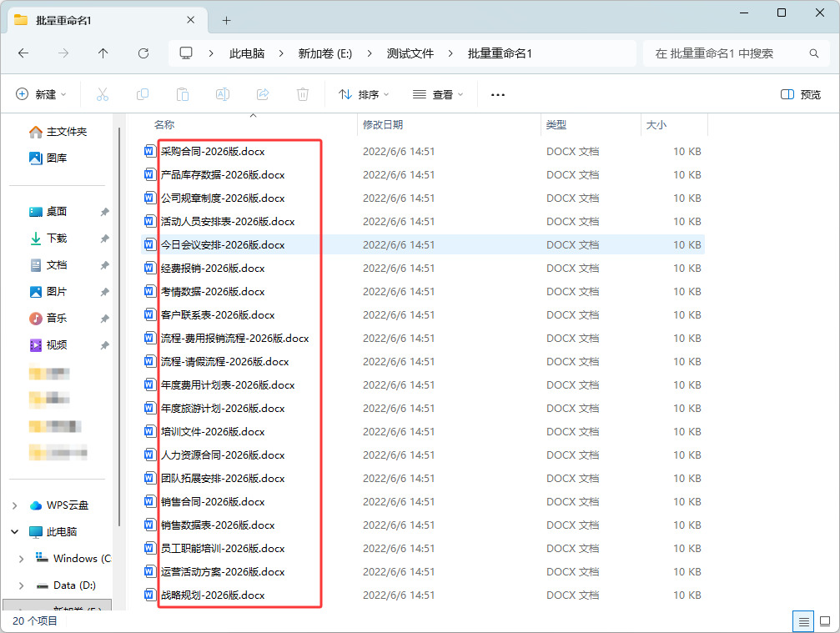Collapse the 此电脑 tree node

pyautogui.click(x=15, y=532)
